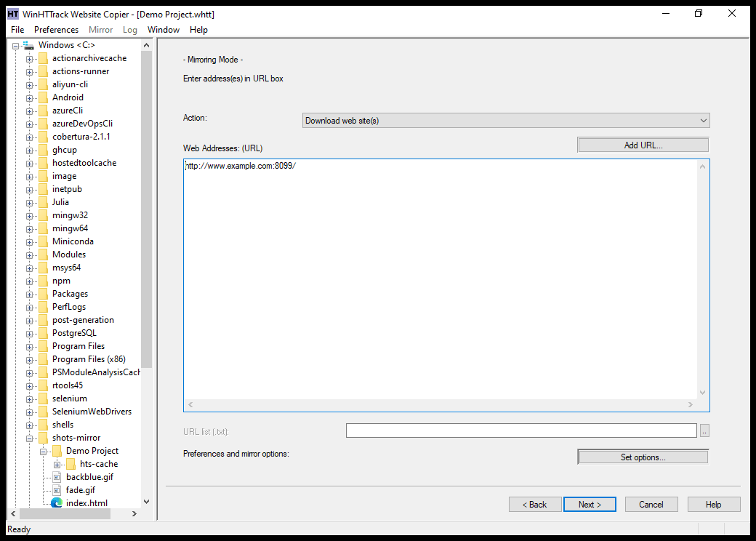Screen dimensions: 756x541
Task: Select the cobertura-2.1.1 folder
Action: tap(81, 137)
